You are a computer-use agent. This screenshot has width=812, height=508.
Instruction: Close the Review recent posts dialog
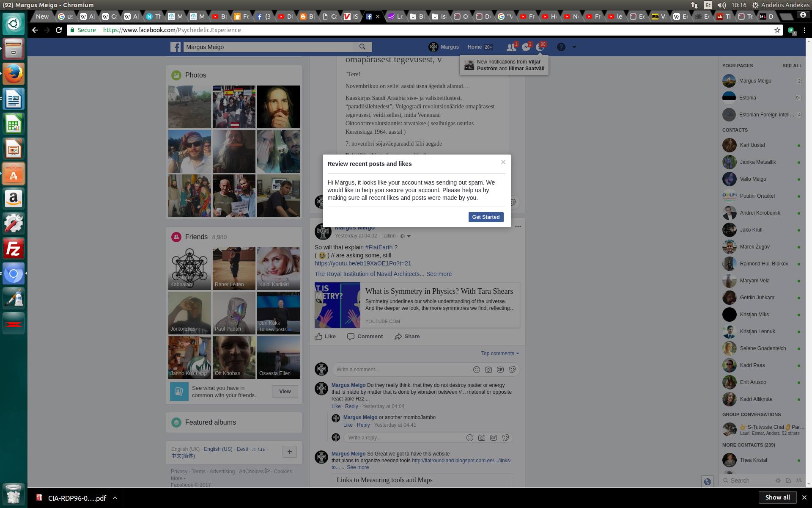(x=503, y=162)
